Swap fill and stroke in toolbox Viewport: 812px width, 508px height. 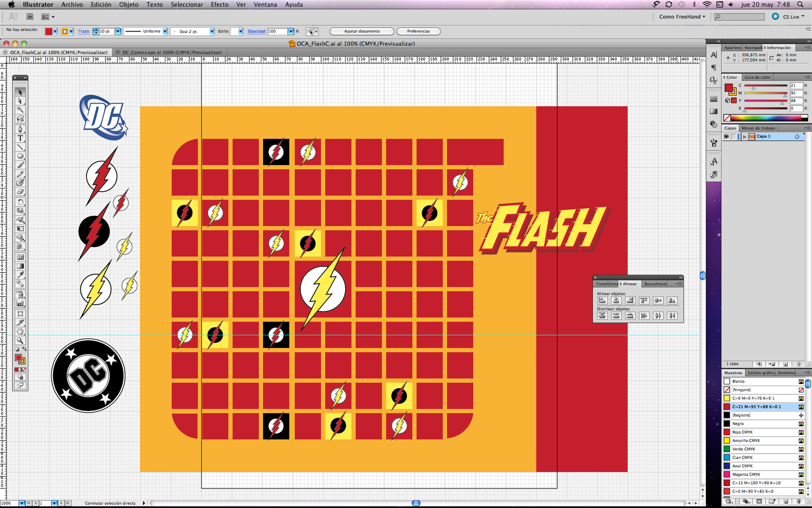click(x=24, y=350)
